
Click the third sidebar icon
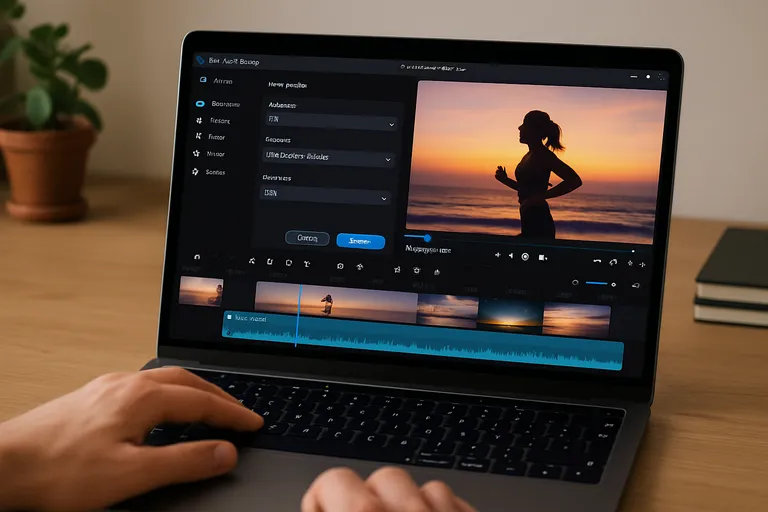(199, 120)
